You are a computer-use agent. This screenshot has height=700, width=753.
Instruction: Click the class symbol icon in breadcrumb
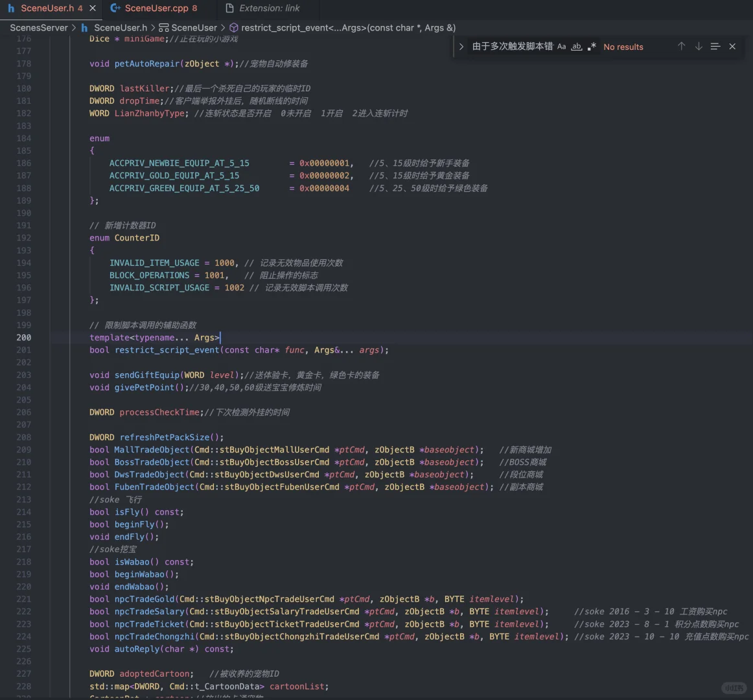pyautogui.click(x=164, y=28)
